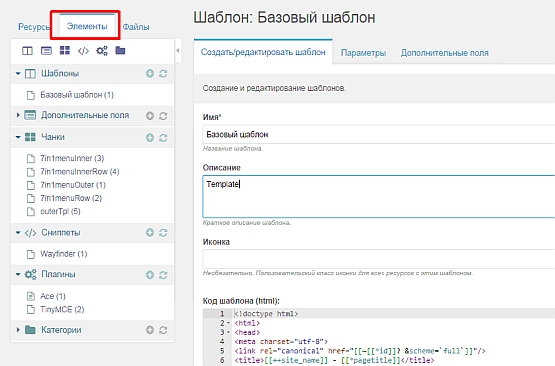Open the Ace (1) plugin
This screenshot has height=366, width=555.
(53, 296)
